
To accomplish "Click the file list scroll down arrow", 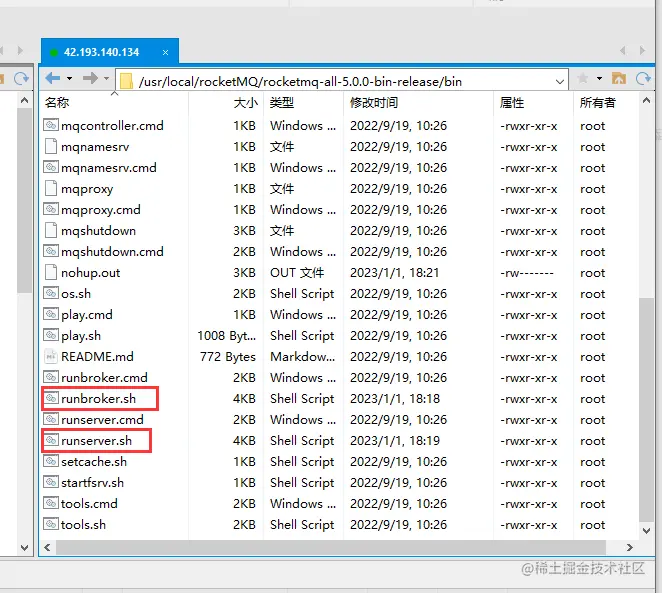I will point(646,531).
